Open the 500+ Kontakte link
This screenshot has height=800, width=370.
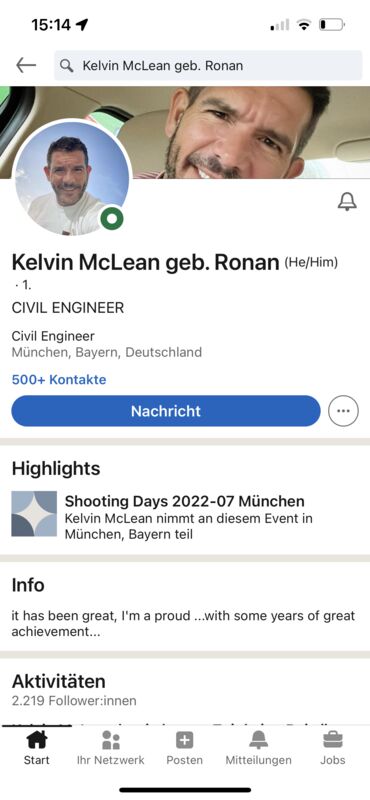59,380
